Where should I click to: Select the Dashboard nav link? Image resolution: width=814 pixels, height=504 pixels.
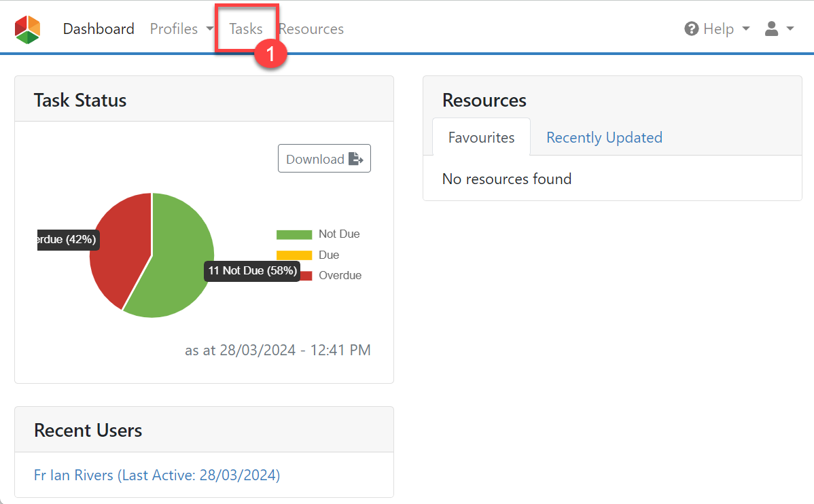tap(99, 29)
